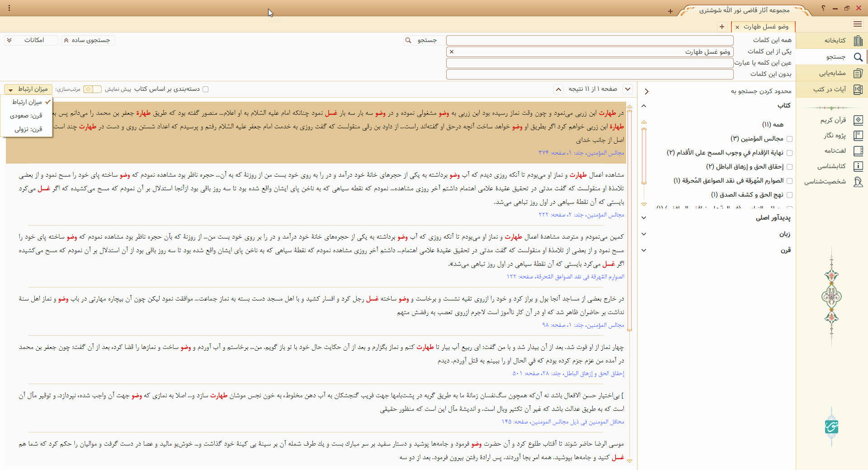Open help question mark in title bar

click(823, 8)
